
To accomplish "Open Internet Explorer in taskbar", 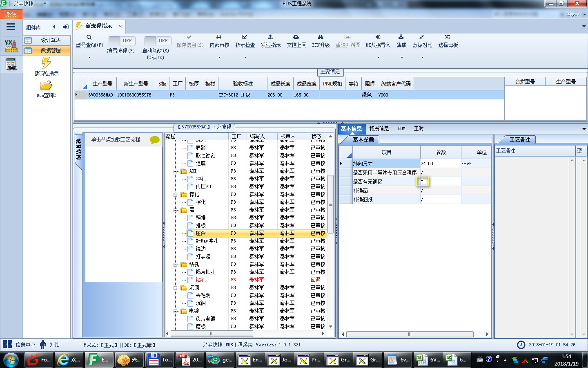I will pos(69,360).
